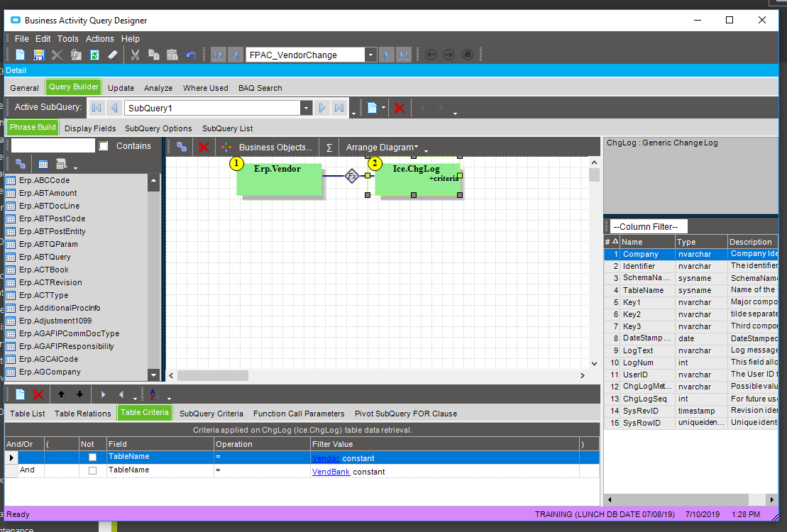Image resolution: width=787 pixels, height=532 pixels.
Task: Click the Refresh icon in main toolbar
Action: [94, 55]
